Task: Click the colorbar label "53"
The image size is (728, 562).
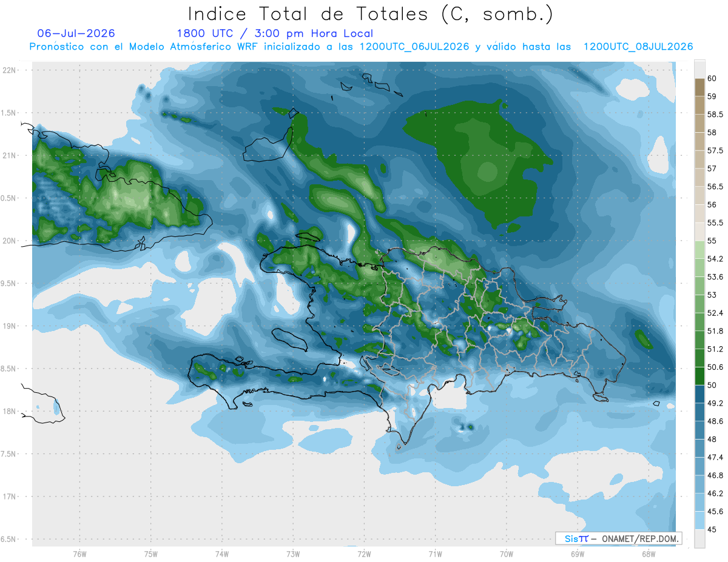Action: [712, 295]
